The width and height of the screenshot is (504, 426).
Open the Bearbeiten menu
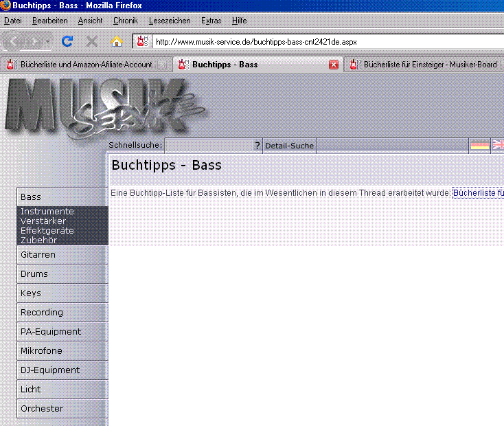pos(50,21)
